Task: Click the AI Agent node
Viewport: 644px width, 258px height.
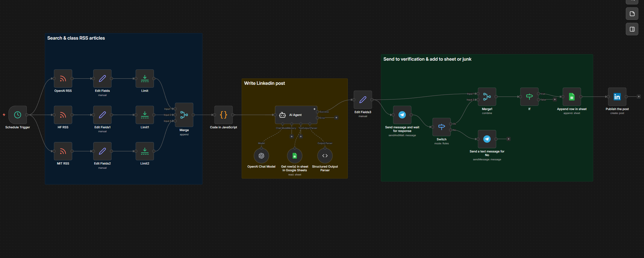Action: [296, 115]
